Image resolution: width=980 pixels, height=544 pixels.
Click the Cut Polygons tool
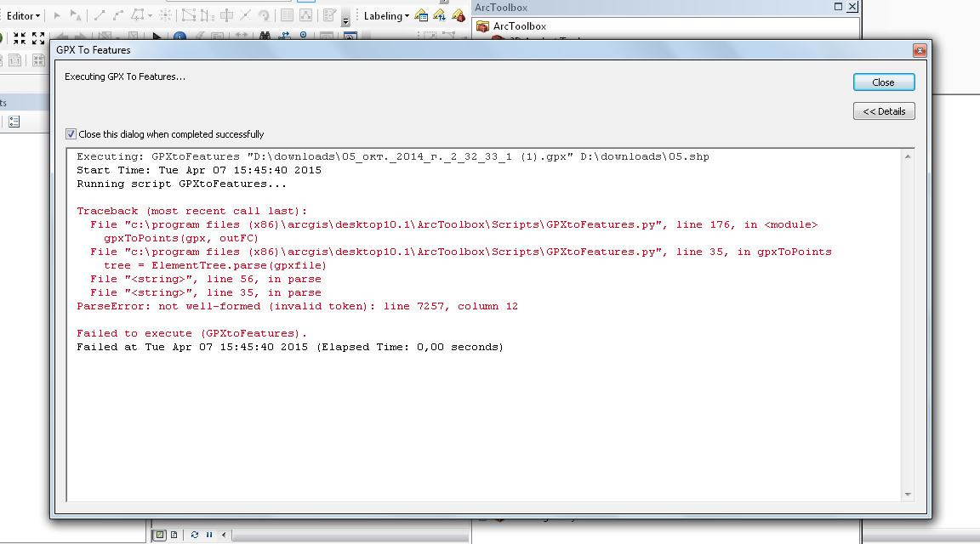click(x=227, y=15)
